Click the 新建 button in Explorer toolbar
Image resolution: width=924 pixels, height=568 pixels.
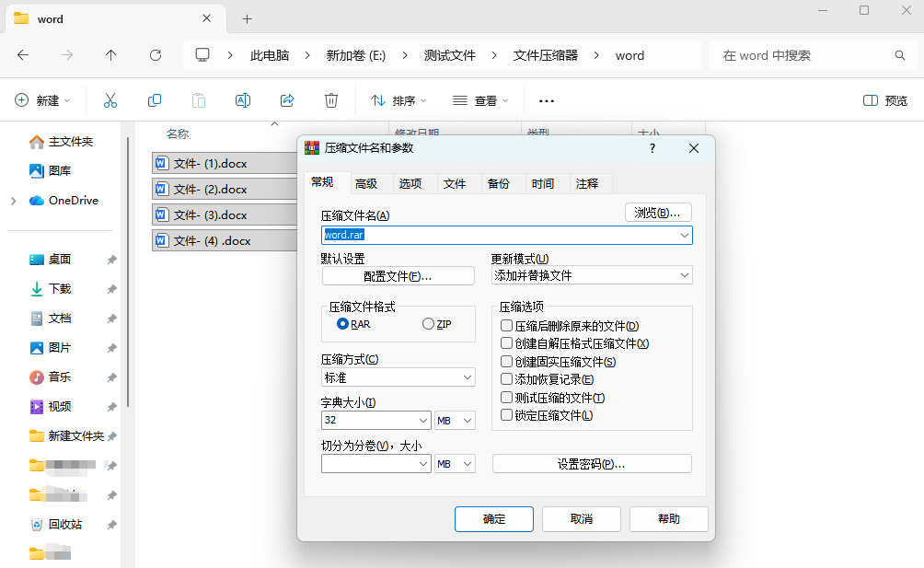click(42, 100)
